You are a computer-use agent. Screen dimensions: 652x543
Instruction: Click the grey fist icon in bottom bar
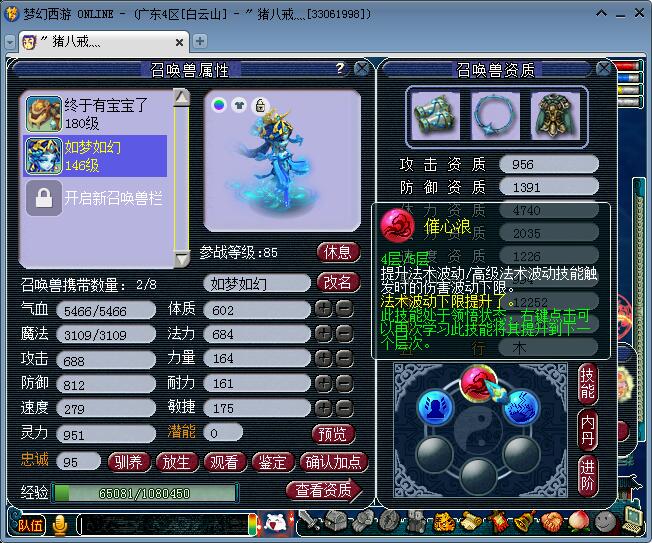pyautogui.click(x=363, y=521)
